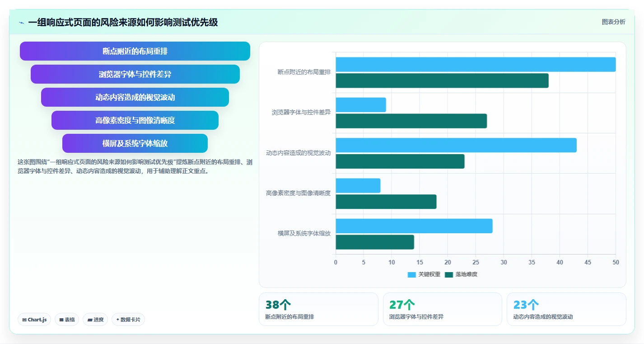Click the 进度 tag chip
The image size is (644, 344).
point(95,320)
